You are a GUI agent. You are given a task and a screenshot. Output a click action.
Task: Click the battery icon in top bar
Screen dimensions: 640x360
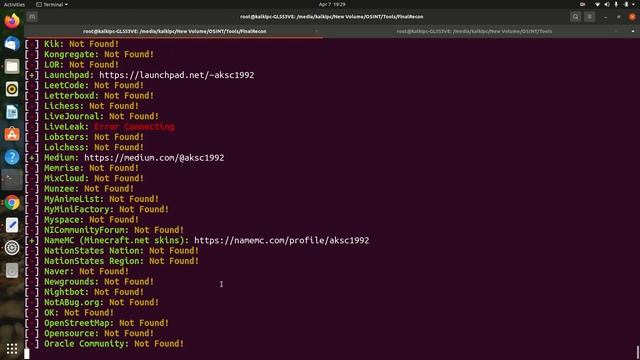(626, 4)
